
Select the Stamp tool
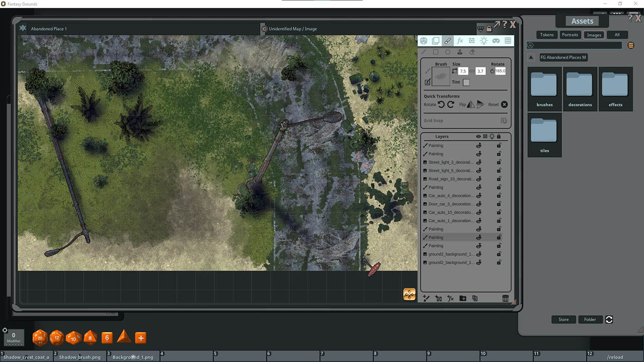coord(459,52)
